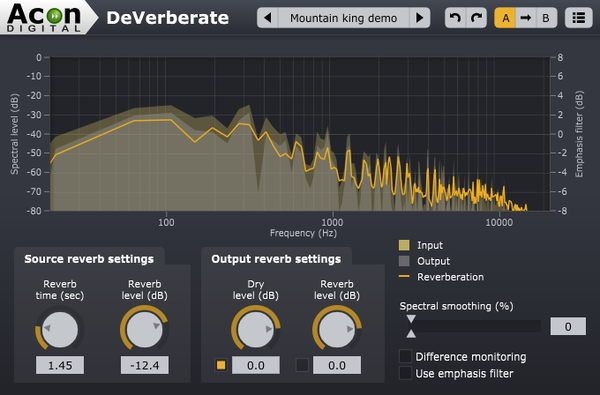Redo the last undone change
The width and height of the screenshot is (600, 395).
476,18
